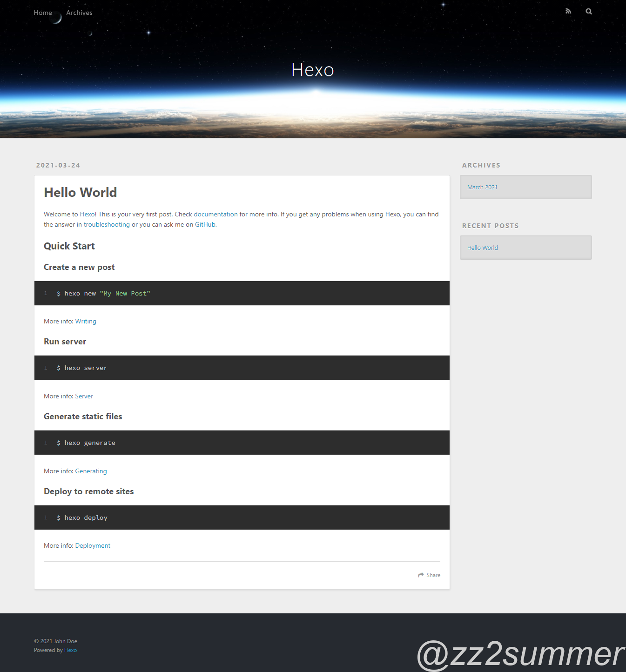Open the Generating more info link
The height and width of the screenshot is (672, 626).
tap(91, 471)
